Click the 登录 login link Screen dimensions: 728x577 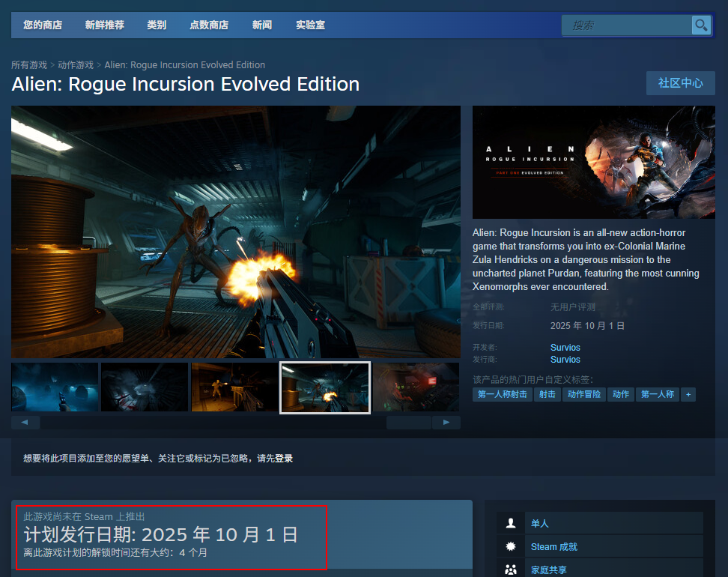coord(284,459)
